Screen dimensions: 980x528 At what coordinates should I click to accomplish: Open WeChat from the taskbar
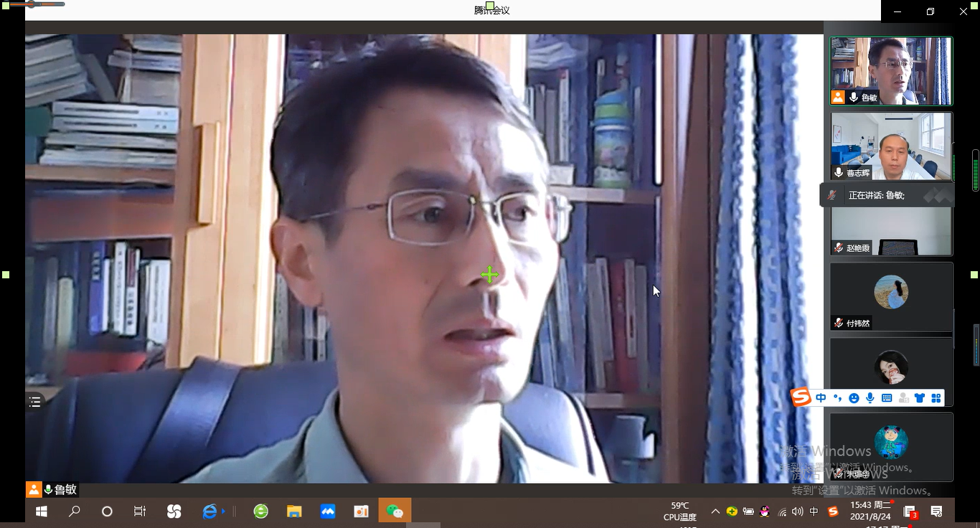pyautogui.click(x=395, y=511)
